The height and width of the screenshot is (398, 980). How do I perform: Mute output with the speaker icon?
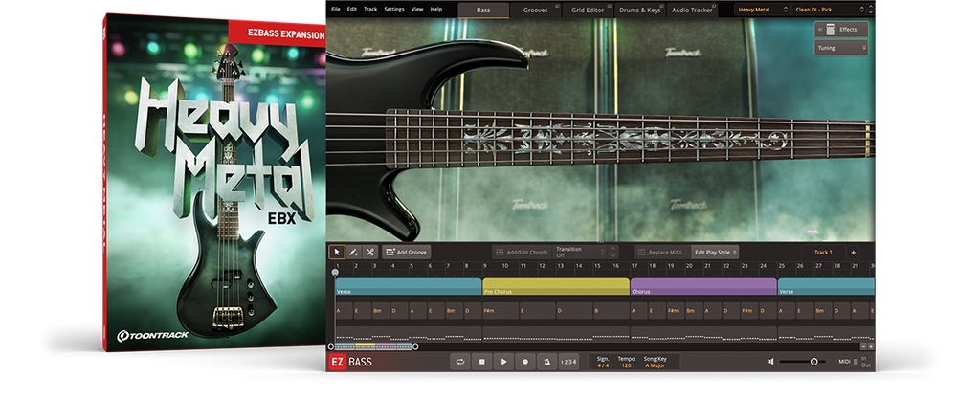pos(771,361)
